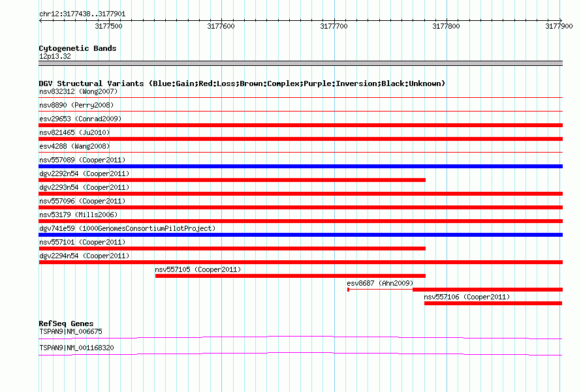Click ruler position 3177500
This screenshot has width=581, height=392.
(x=108, y=26)
